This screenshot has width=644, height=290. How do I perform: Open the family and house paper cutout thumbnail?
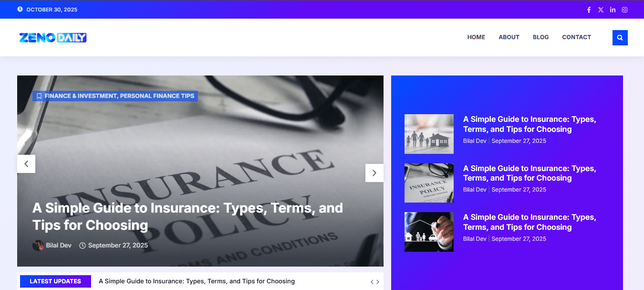coord(429,134)
